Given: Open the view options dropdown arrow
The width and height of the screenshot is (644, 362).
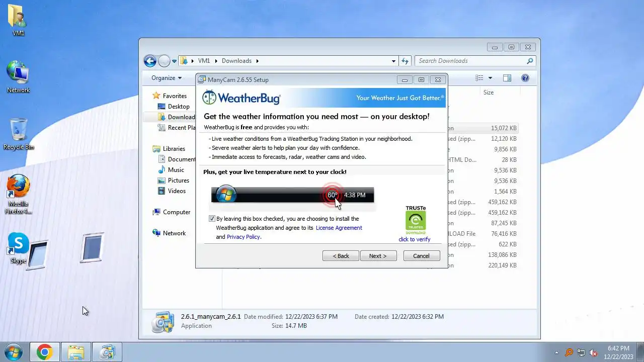Looking at the screenshot, I should pos(490,78).
